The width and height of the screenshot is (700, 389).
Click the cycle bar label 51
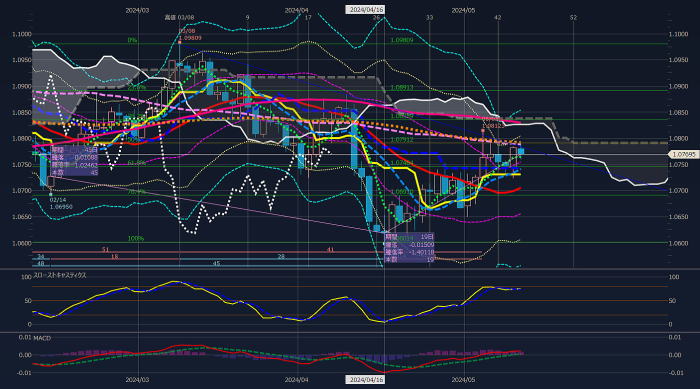pos(105,250)
